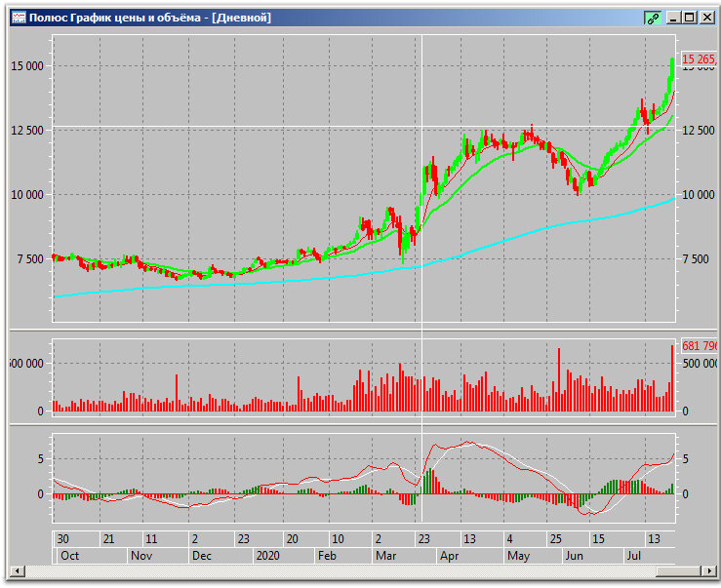Click the empty horizontal scrollbar track

[x=340, y=571]
